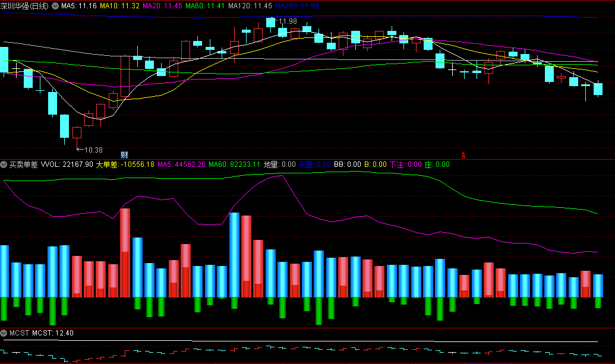Image resolution: width=615 pixels, height=364 pixels.
Task: Open the dropdown arrow beside 深圳华强(日线)
Action: (55, 6)
